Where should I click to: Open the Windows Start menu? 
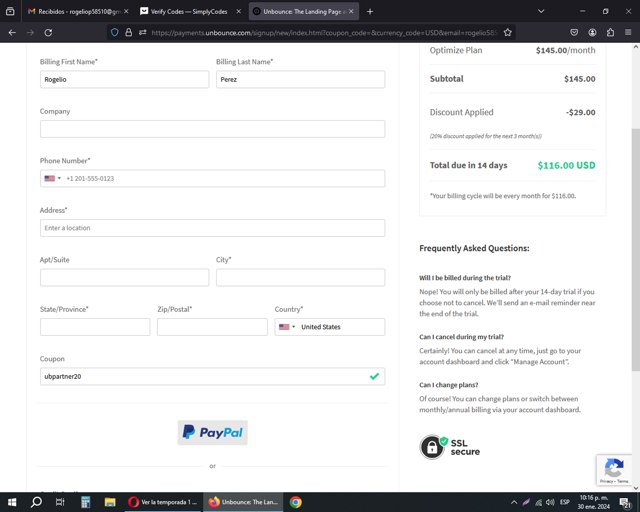coord(12,502)
